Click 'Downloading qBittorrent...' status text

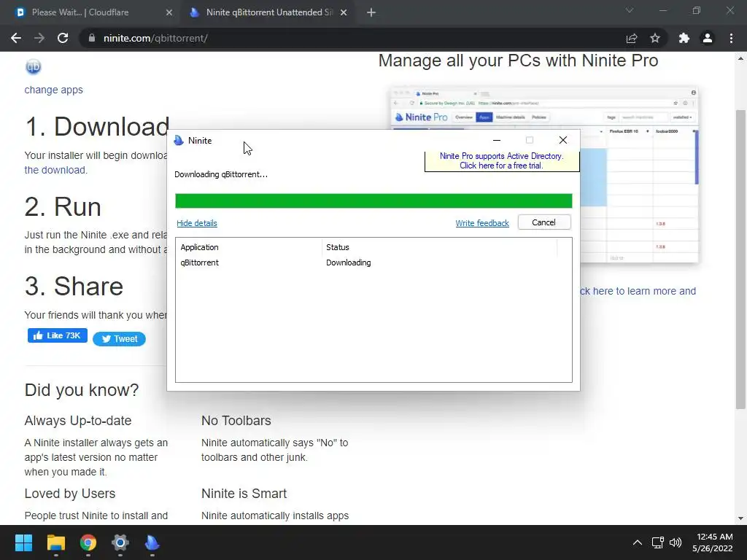pyautogui.click(x=221, y=174)
